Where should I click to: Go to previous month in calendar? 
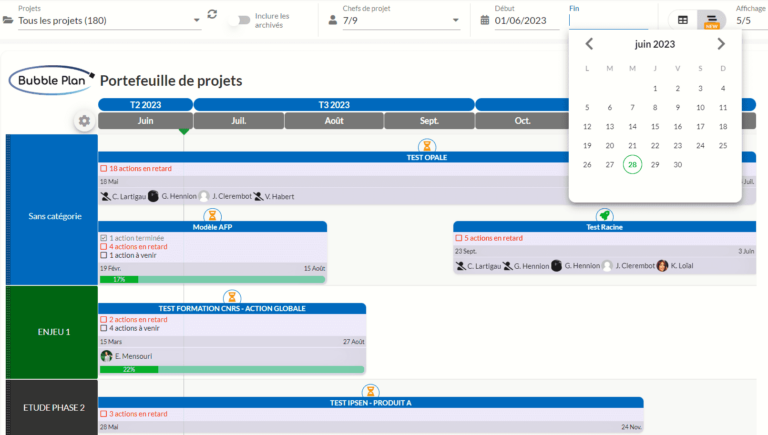[589, 44]
